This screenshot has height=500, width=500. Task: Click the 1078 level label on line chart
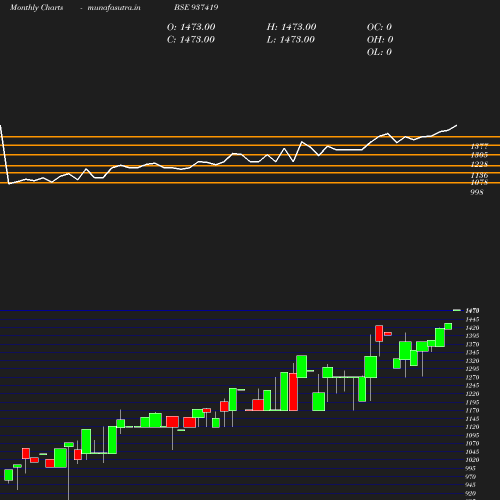(479, 182)
